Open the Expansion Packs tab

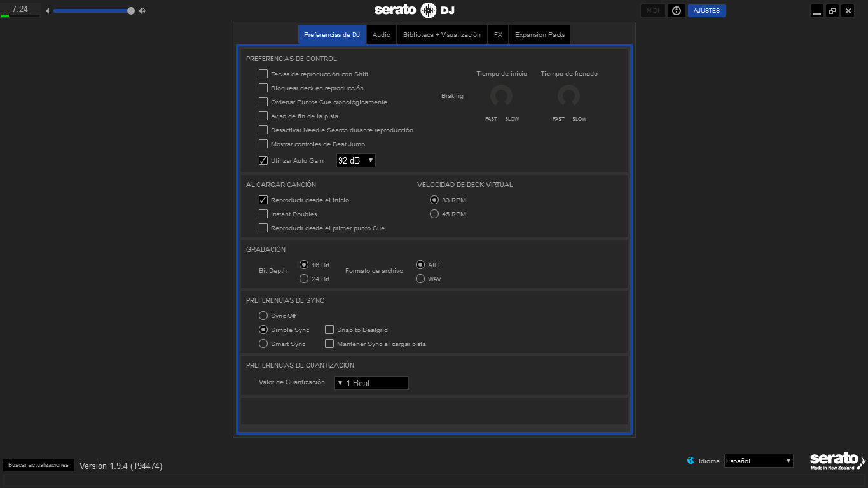[x=540, y=34]
